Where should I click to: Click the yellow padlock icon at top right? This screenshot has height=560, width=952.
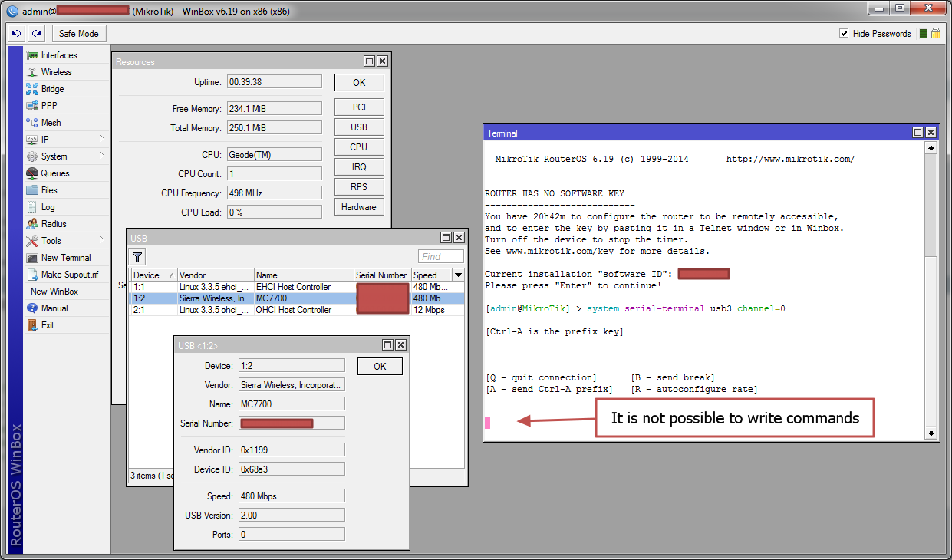[935, 34]
